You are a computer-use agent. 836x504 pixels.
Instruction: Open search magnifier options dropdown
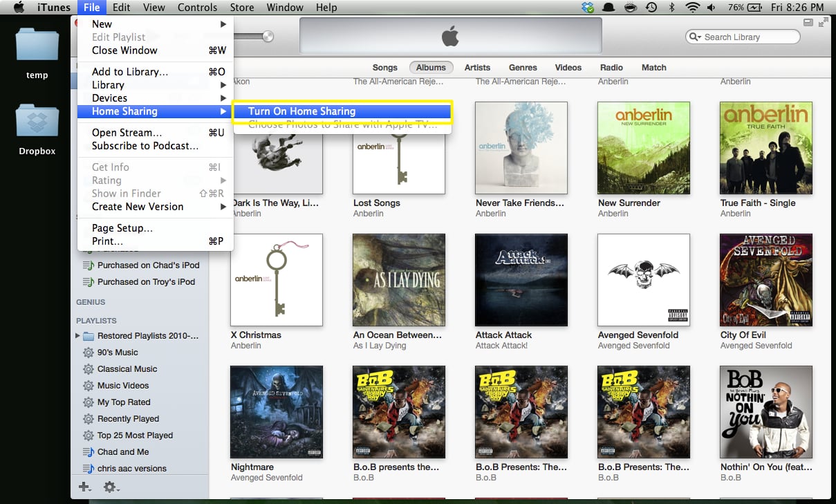coord(695,37)
